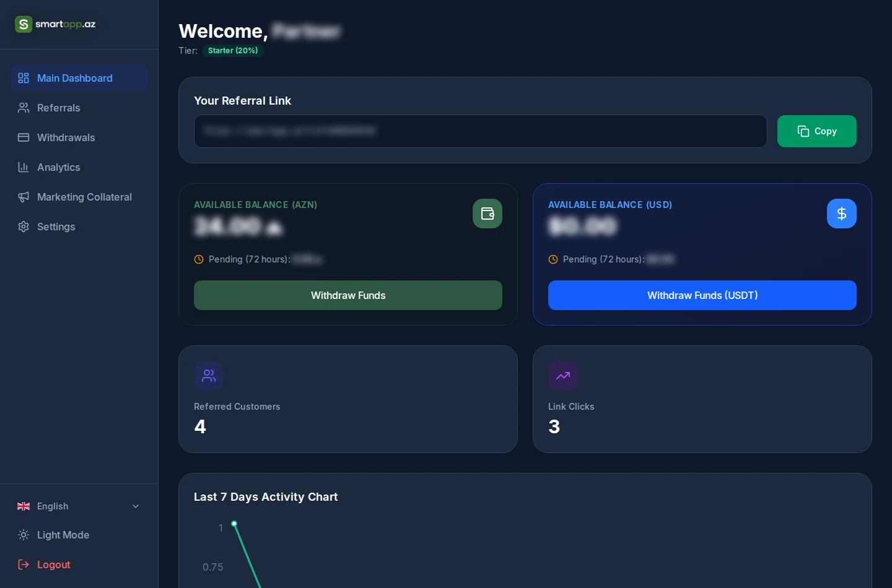Click AVAILABLE BALANCE (AZN) label
The width and height of the screenshot is (892, 588).
pos(255,205)
